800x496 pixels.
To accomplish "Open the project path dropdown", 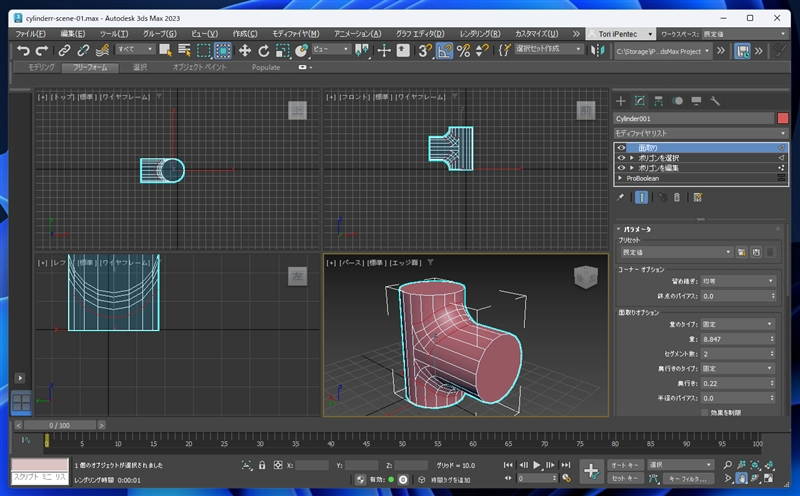I will pyautogui.click(x=662, y=51).
